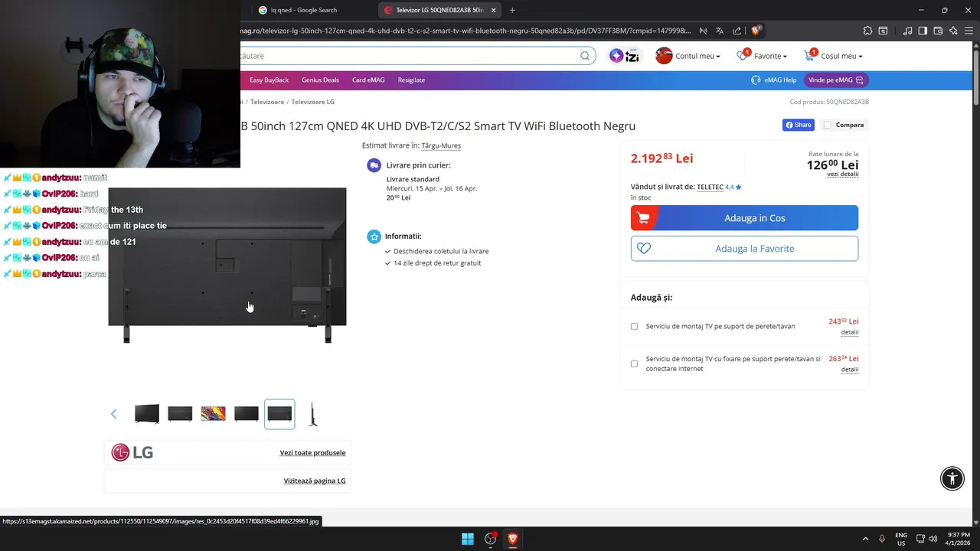
Task: Open the Easy BuyBack menu item
Action: (x=269, y=80)
